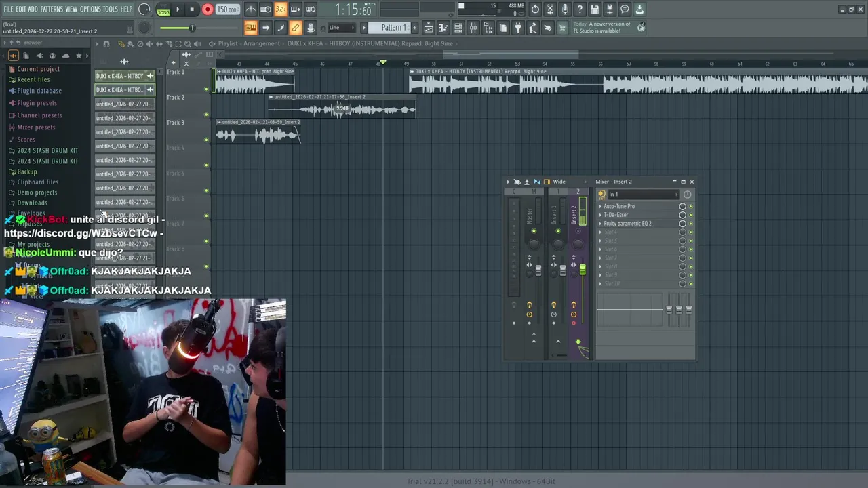Save the project with the floppy icon
868x488 pixels.
595,9
